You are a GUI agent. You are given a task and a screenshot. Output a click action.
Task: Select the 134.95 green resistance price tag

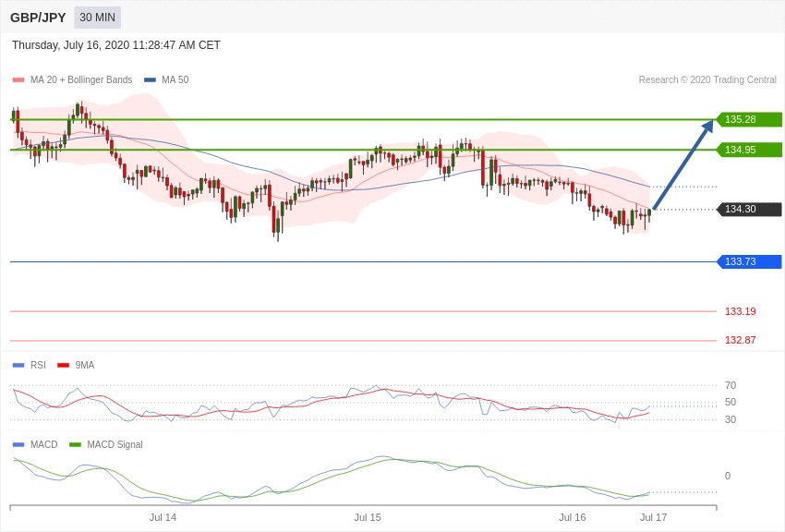749,150
